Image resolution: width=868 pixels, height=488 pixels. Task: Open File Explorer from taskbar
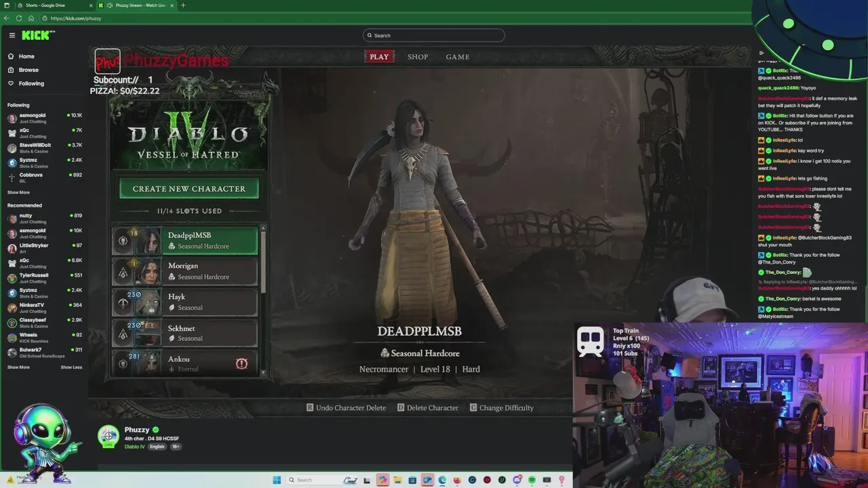[397, 480]
